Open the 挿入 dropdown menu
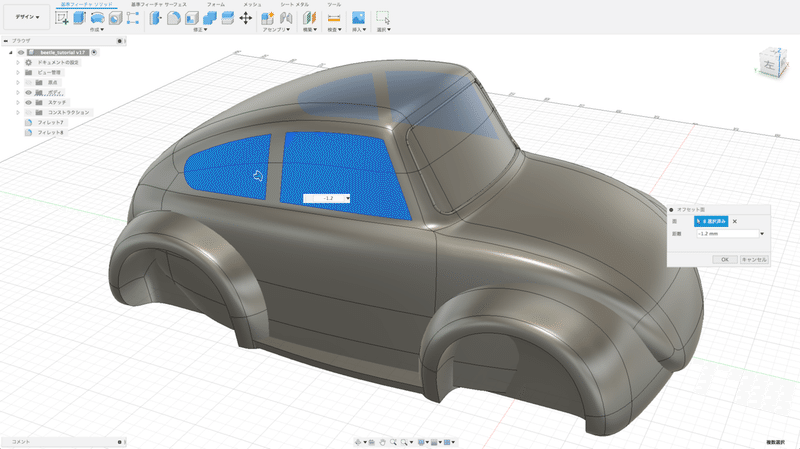The width and height of the screenshot is (800, 449). [x=359, y=30]
